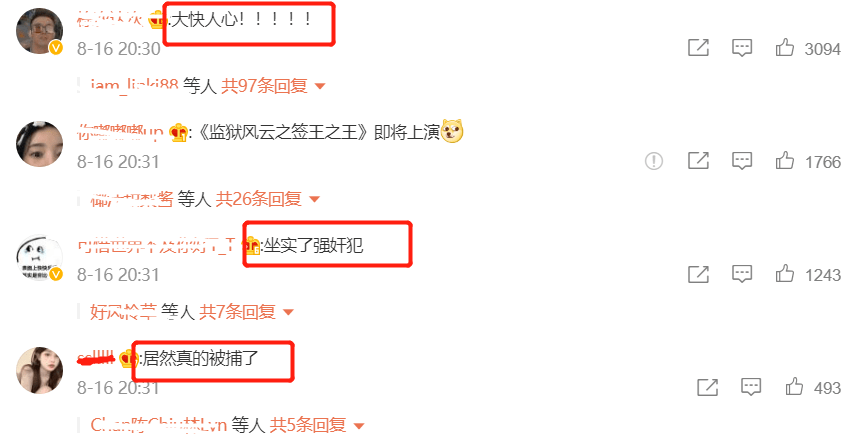Open the first commenter's avatar with glasses
The height and width of the screenshot is (445, 861).
pyautogui.click(x=39, y=31)
